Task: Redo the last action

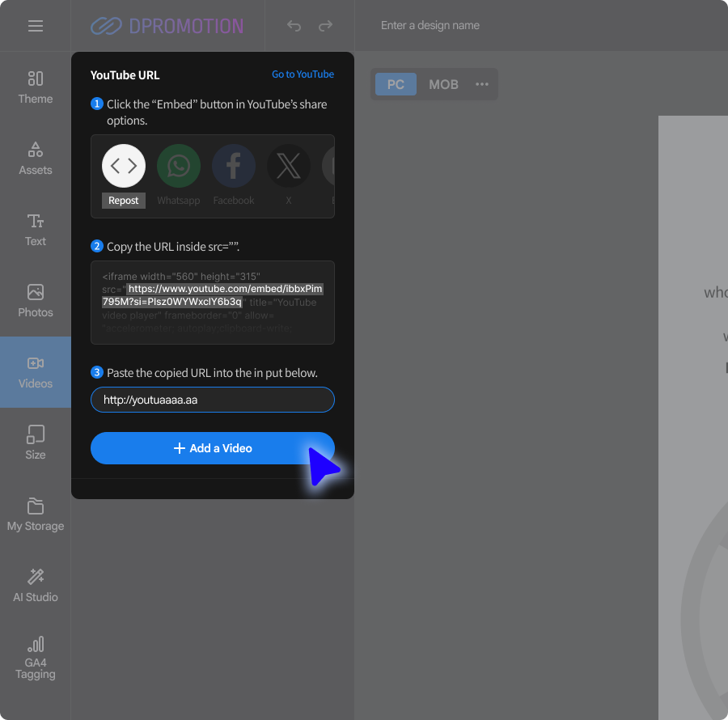Action: pyautogui.click(x=325, y=26)
